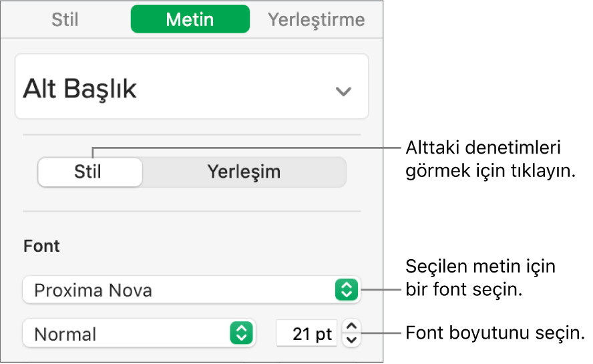The image size is (593, 364).
Task: Click the green arrows on Proxima Nova
Action: (347, 291)
